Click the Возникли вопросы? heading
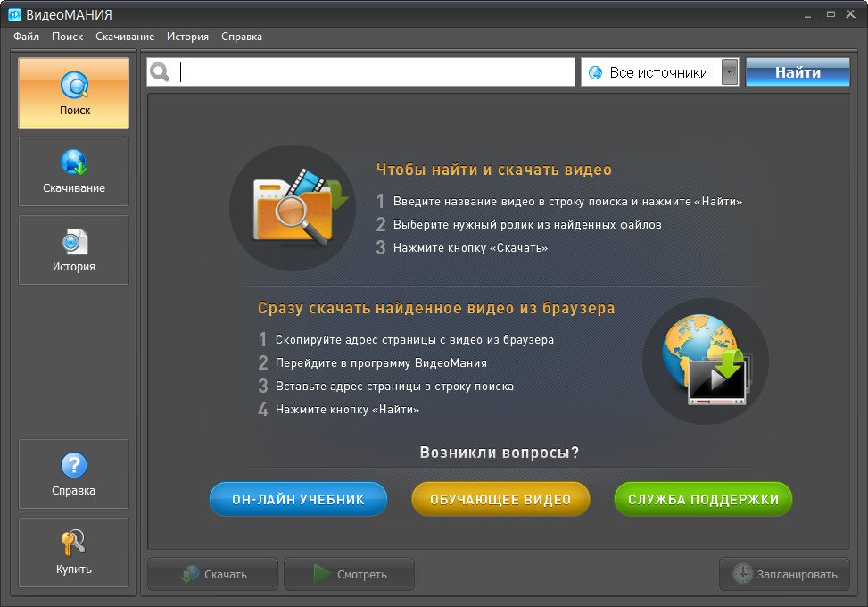The image size is (868, 607). pos(500,453)
